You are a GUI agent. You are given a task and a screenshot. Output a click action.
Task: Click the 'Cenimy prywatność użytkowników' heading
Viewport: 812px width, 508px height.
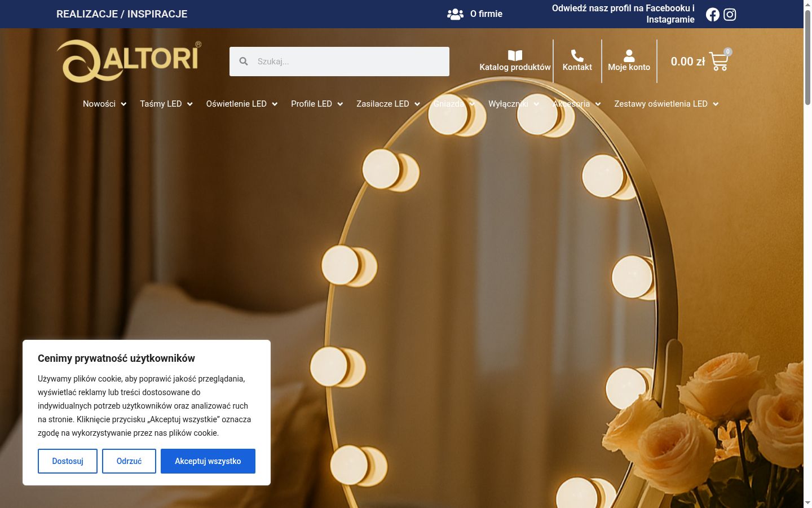[116, 358]
